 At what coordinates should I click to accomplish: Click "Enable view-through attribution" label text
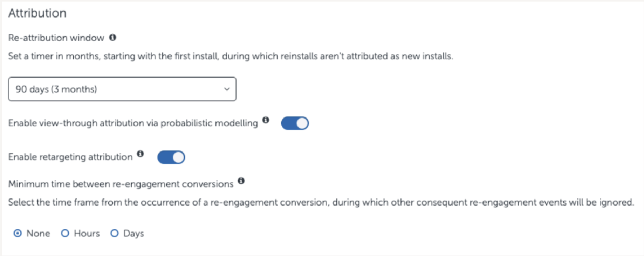133,123
